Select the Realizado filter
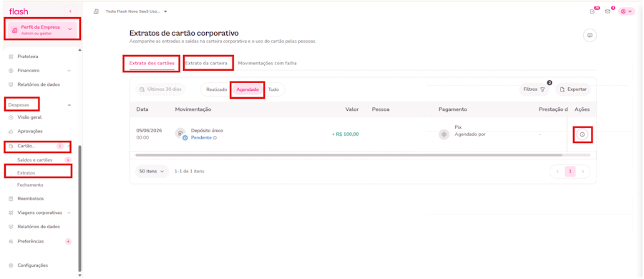 coord(216,89)
